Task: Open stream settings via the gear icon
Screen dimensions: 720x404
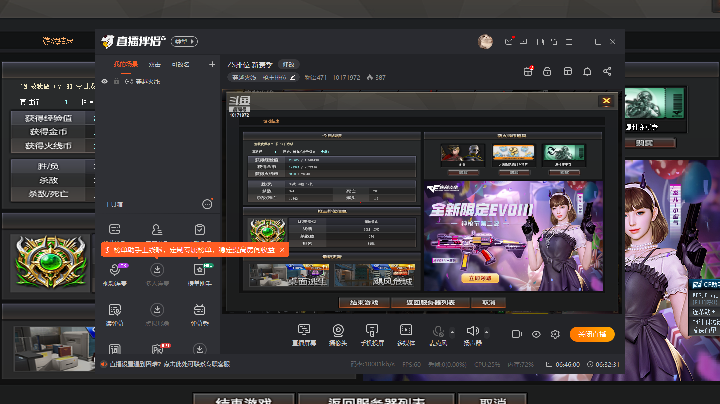Action: coord(555,334)
